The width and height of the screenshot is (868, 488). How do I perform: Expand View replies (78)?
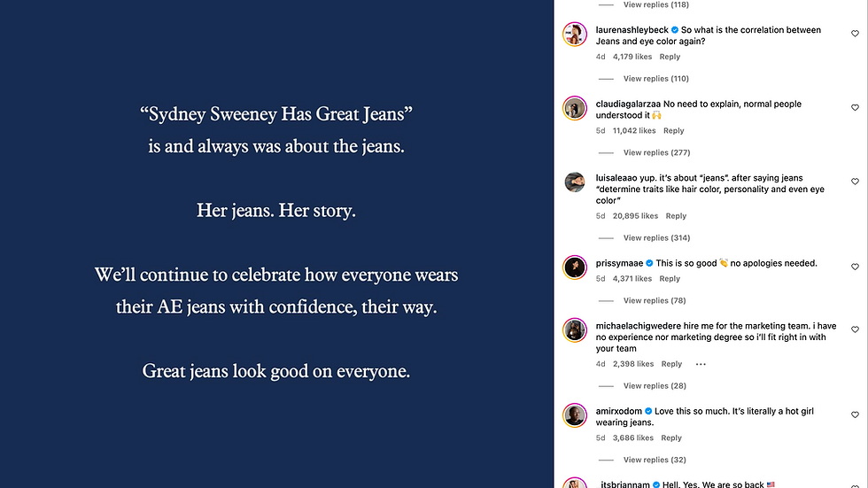pyautogui.click(x=655, y=301)
